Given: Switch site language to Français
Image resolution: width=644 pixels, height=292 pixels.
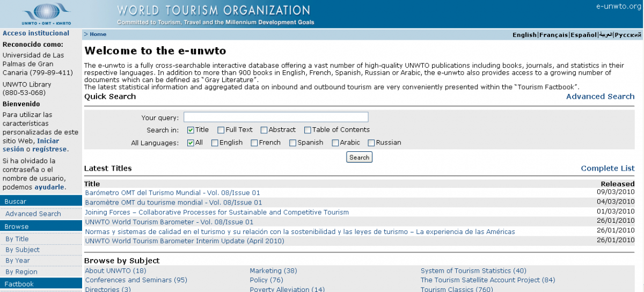Looking at the screenshot, I should tap(553, 35).
